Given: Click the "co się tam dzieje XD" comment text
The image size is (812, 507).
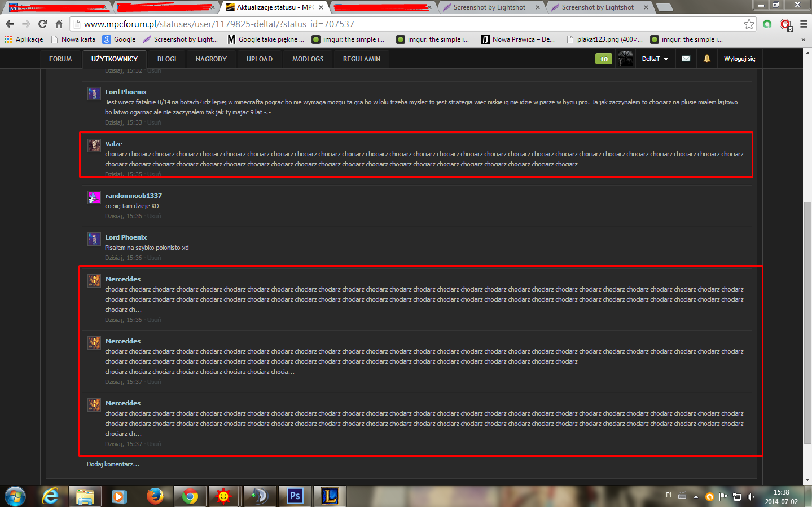Looking at the screenshot, I should tap(132, 206).
